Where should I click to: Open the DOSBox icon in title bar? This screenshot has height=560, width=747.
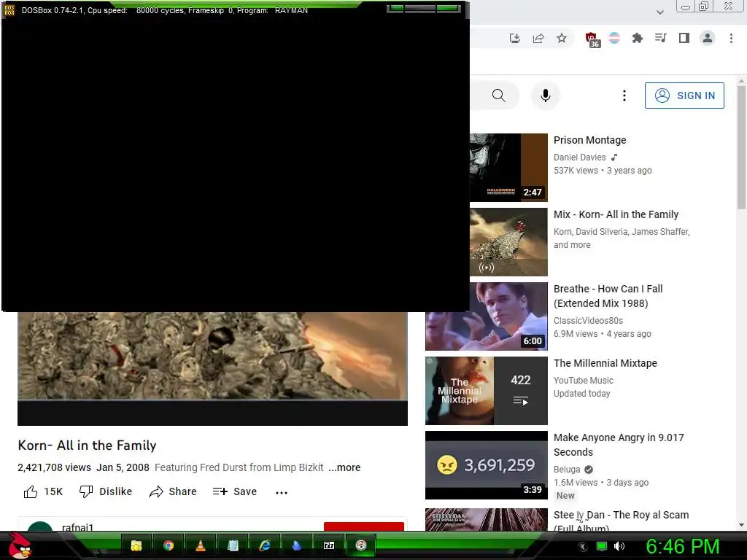click(9, 10)
